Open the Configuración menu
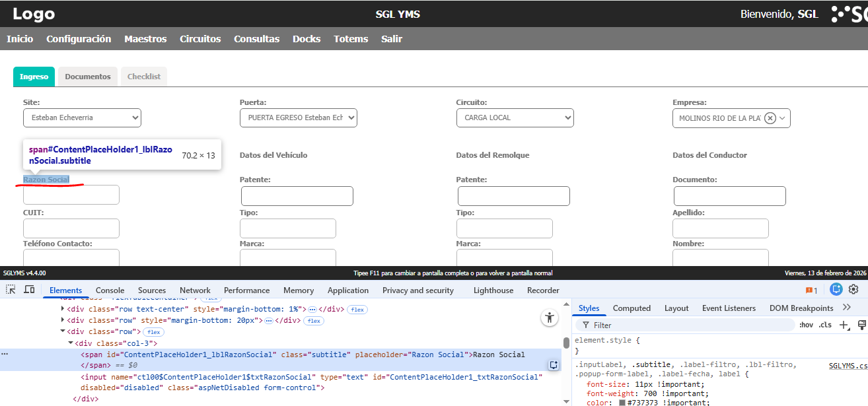Screen dimensions: 868x406 point(79,39)
